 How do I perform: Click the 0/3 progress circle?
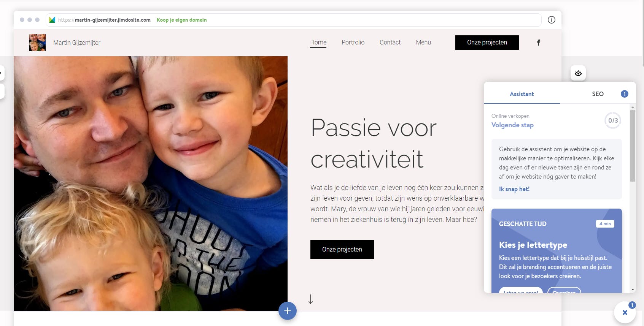tap(613, 120)
